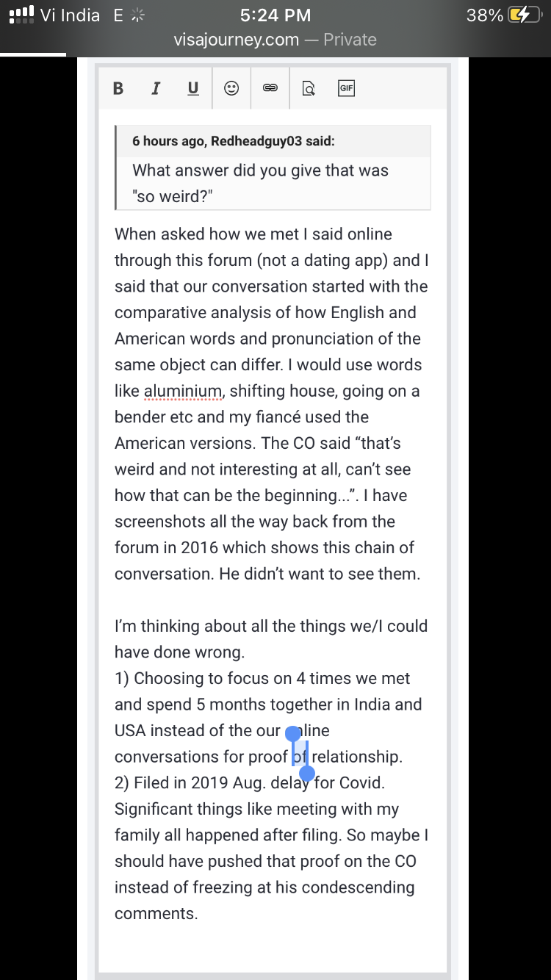
Task: Open the emoji smiley picker
Action: click(x=231, y=89)
